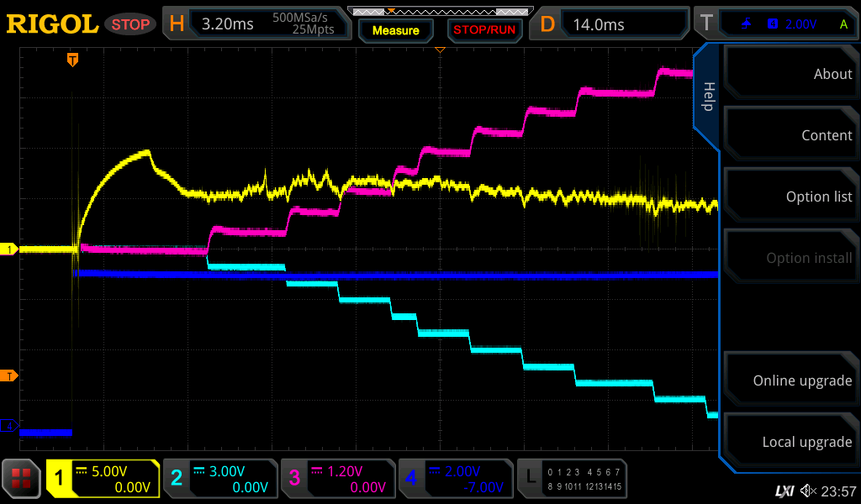The image size is (861, 504).
Task: Open the horizontal timebase 3.20ms panel
Action: pyautogui.click(x=256, y=24)
